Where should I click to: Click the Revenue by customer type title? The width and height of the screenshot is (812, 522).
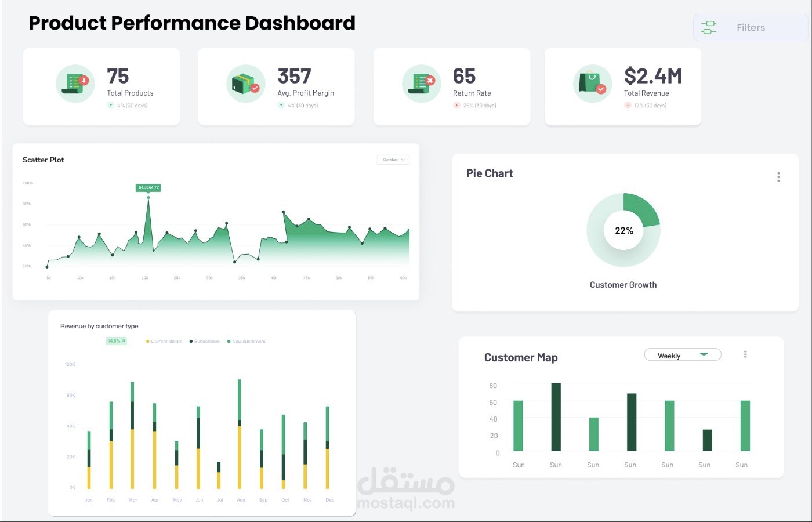coord(99,326)
